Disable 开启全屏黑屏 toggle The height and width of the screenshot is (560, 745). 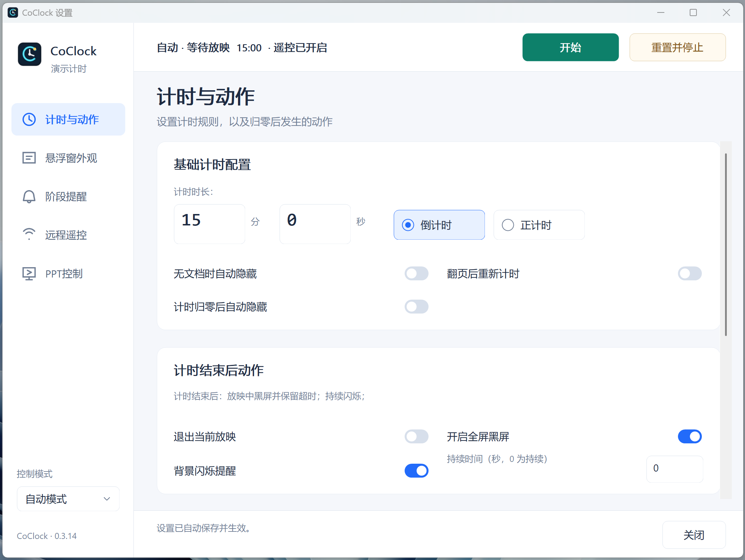pos(690,436)
